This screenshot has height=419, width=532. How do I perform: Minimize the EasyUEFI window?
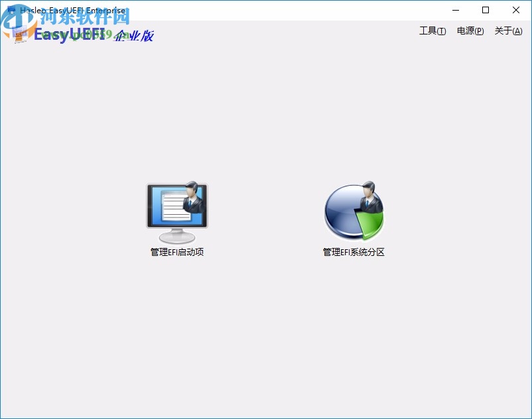[x=455, y=10]
